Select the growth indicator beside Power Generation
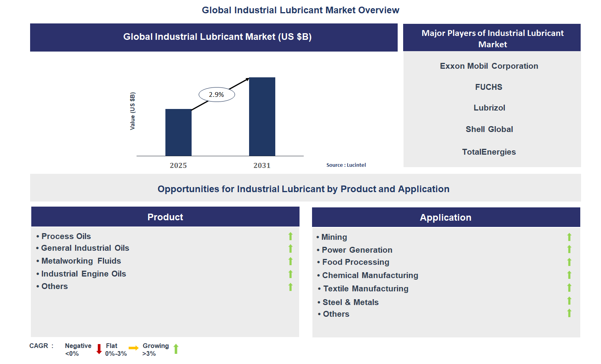 [x=569, y=250]
